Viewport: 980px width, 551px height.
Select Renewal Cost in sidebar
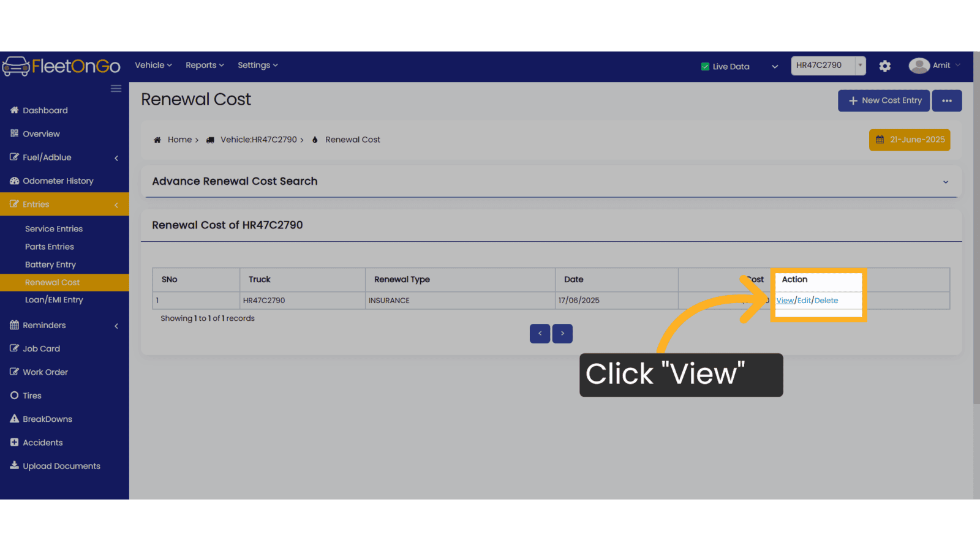[x=64, y=282]
